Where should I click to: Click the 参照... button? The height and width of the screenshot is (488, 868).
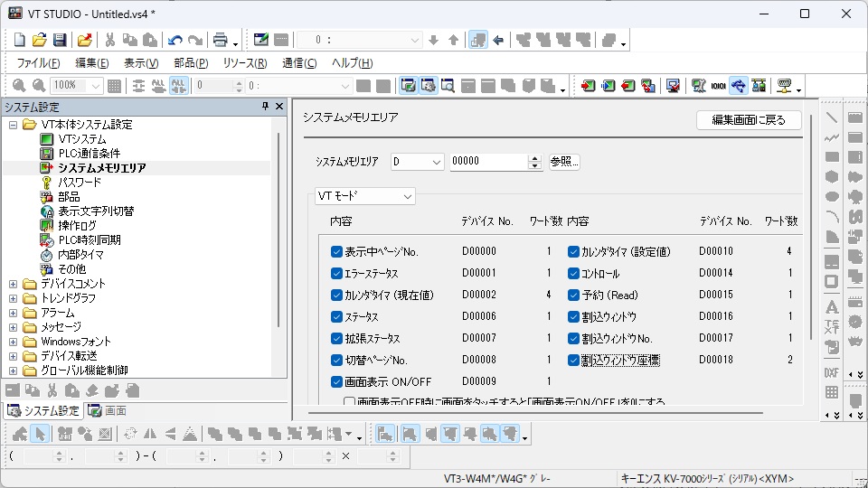point(564,162)
